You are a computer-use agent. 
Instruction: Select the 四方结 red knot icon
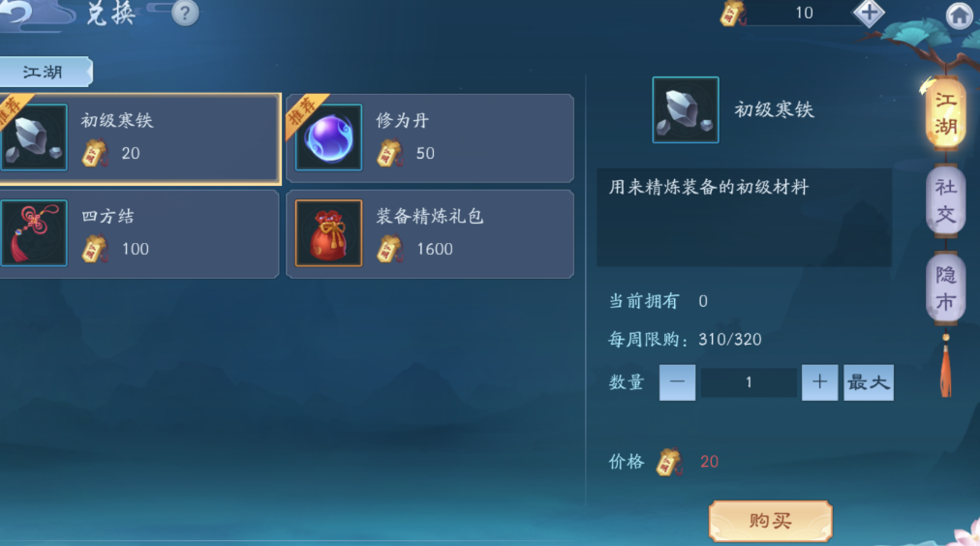point(34,233)
